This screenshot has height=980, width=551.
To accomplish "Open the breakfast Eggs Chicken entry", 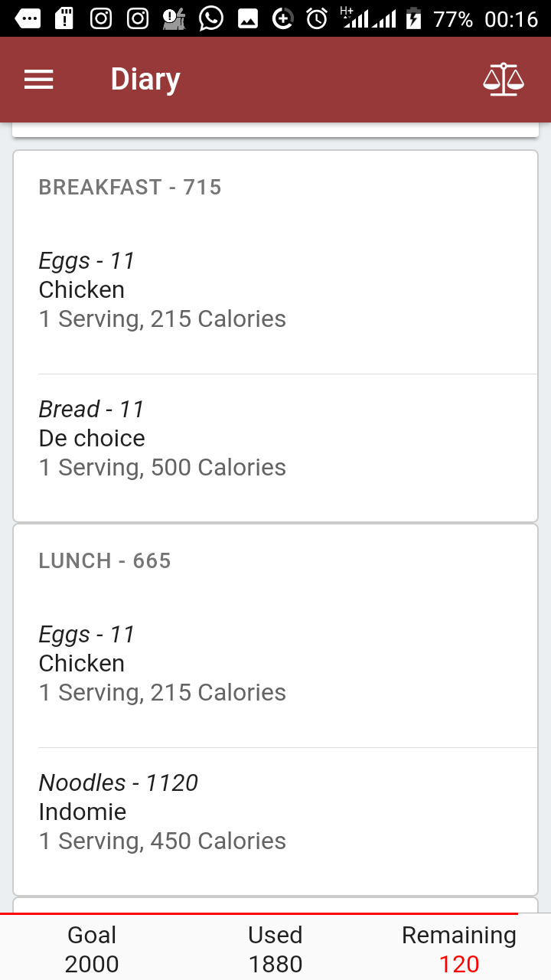I will coord(275,290).
